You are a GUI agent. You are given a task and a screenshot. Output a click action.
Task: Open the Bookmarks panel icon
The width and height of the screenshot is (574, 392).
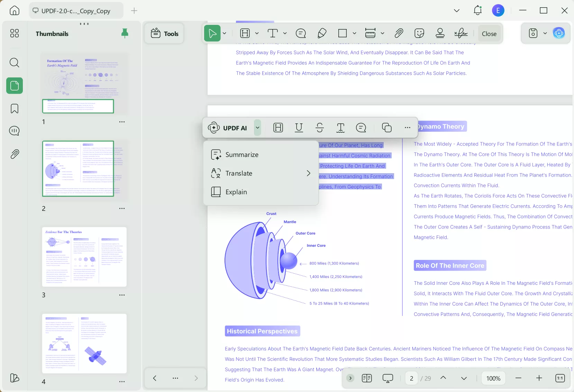[x=15, y=109]
